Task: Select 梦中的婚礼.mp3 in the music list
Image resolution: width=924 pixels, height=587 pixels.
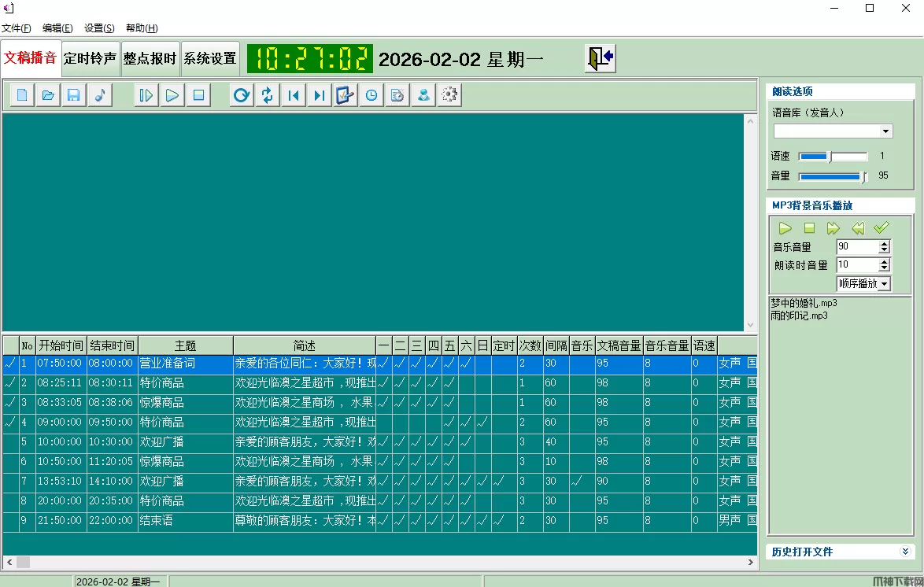Action: pyautogui.click(x=804, y=303)
